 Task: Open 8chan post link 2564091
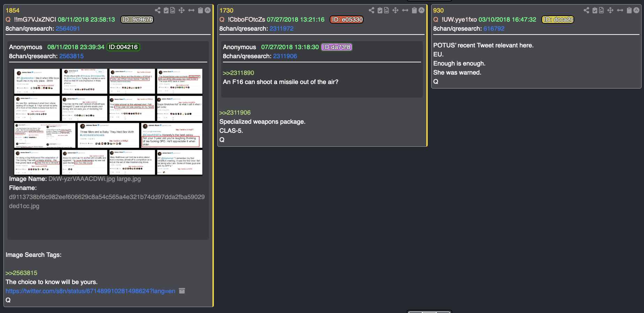[68, 29]
